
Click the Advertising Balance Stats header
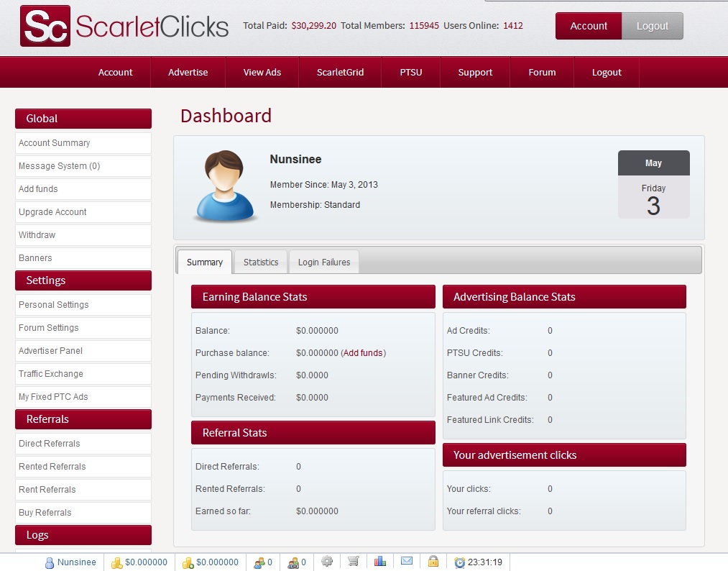[564, 297]
